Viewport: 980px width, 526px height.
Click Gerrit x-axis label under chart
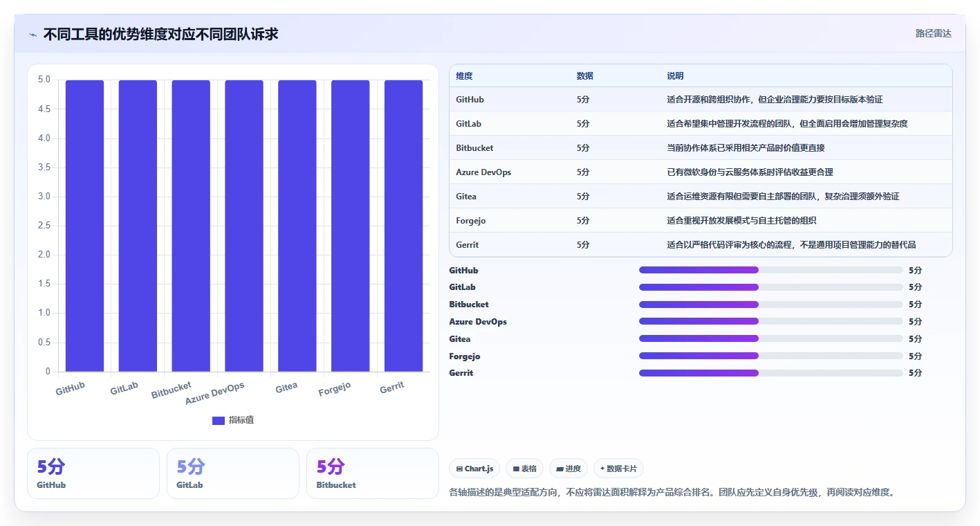pyautogui.click(x=391, y=388)
